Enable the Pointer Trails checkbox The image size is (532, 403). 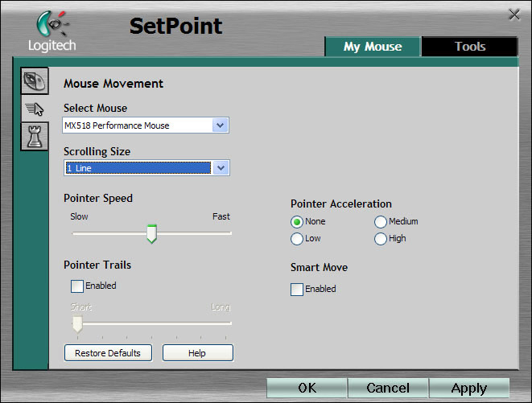(x=77, y=286)
